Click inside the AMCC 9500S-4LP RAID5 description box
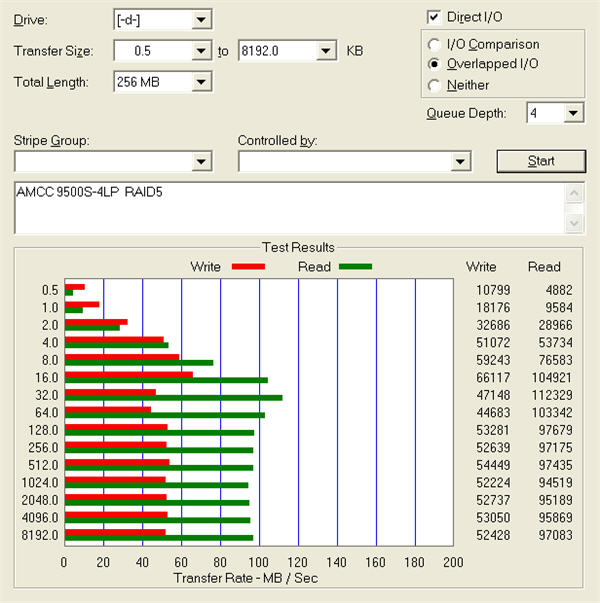This screenshot has height=603, width=600. [289, 208]
